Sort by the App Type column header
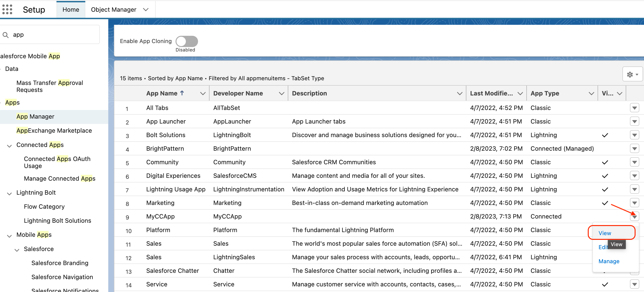This screenshot has height=292, width=644. 545,93
